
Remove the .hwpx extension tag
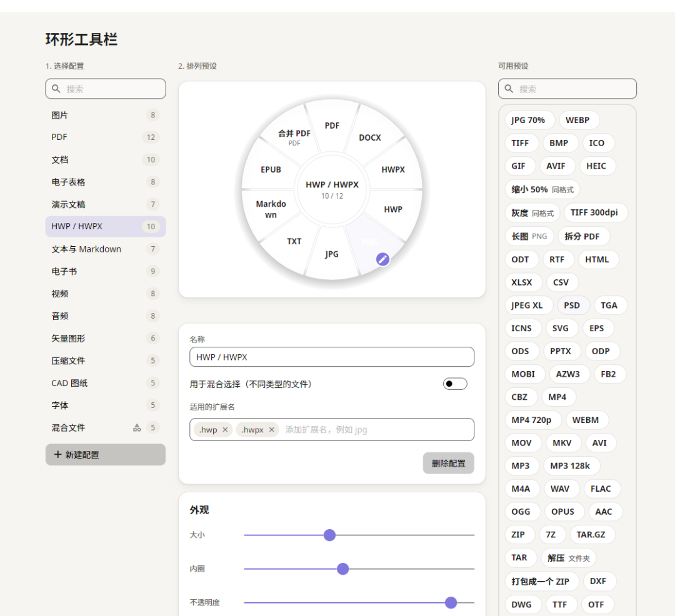click(x=272, y=430)
